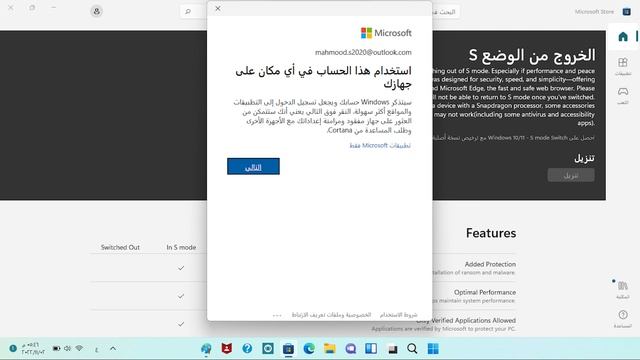Viewport: 640px width, 360px height.
Task: Click the battery icon in system tray
Action: [x=56, y=348]
